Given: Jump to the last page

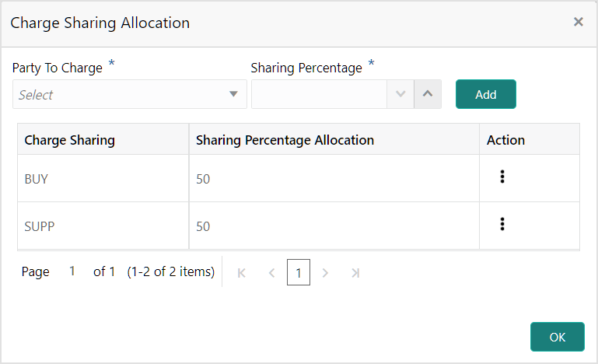Looking at the screenshot, I should 355,273.
